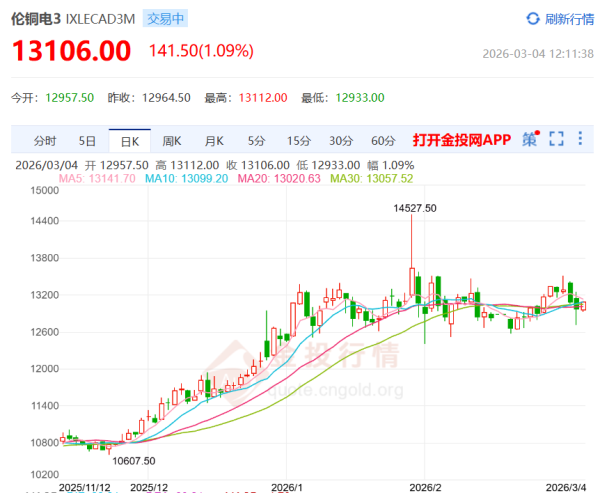Open the 策 strategy icon with red dot

click(531, 139)
